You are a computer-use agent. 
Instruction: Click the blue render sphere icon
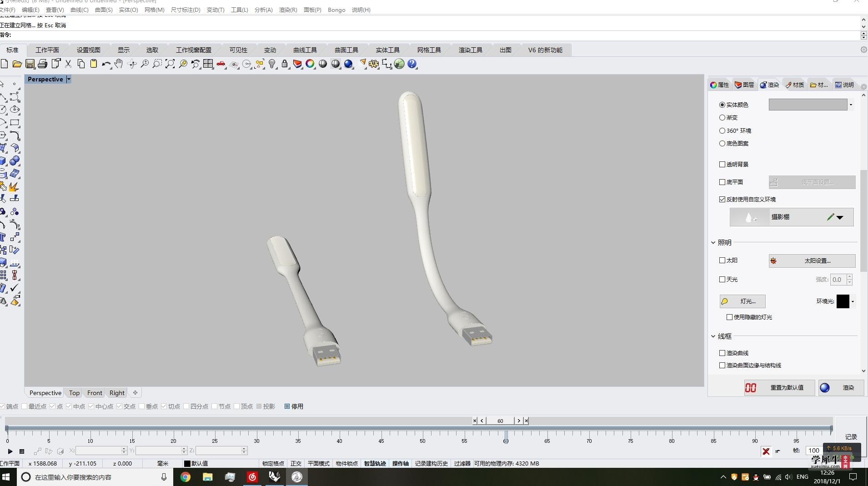348,64
